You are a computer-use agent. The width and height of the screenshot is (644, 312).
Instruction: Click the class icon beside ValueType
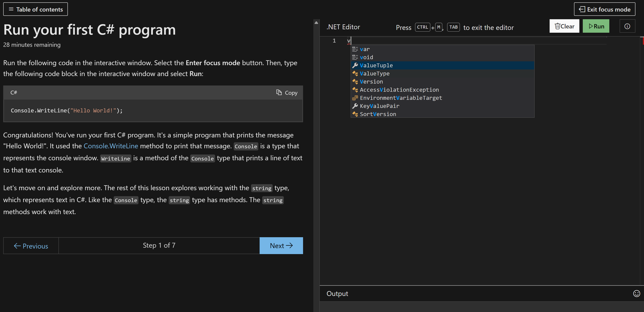tap(355, 73)
